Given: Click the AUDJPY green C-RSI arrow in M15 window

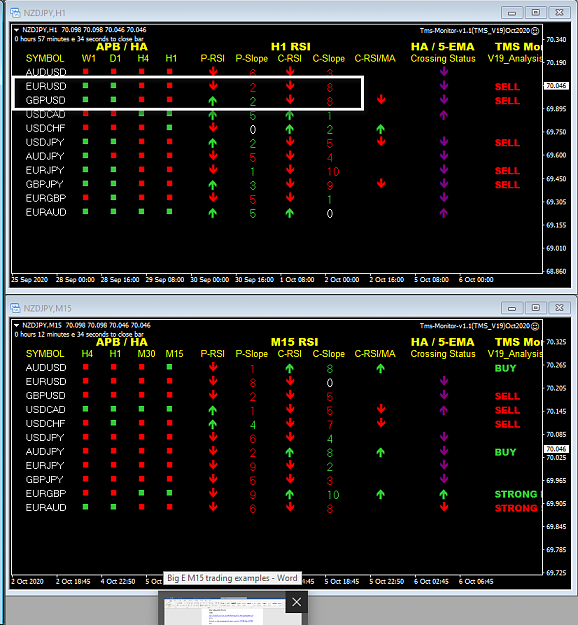Looking at the screenshot, I should click(290, 452).
